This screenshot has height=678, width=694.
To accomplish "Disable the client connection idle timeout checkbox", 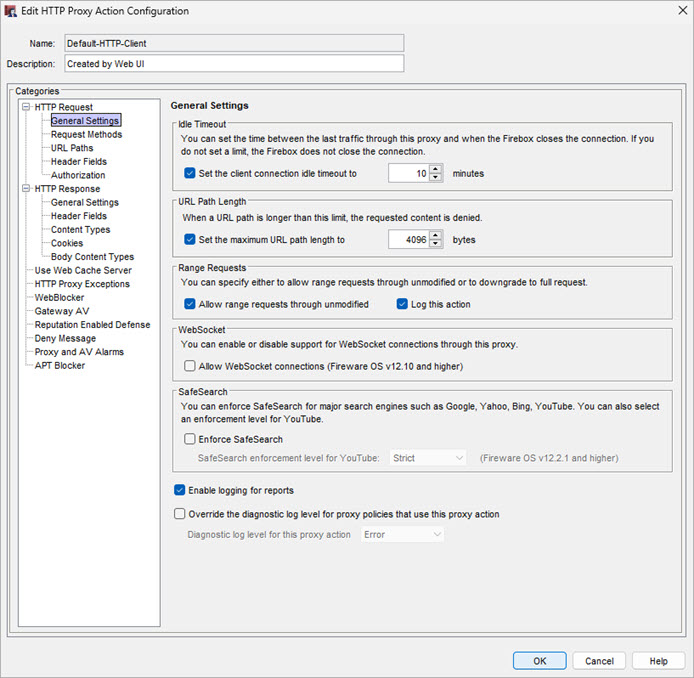I will click(190, 173).
